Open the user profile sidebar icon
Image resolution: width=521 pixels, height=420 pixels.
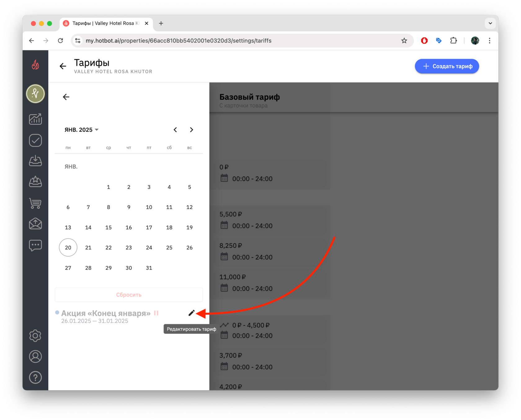pyautogui.click(x=35, y=356)
